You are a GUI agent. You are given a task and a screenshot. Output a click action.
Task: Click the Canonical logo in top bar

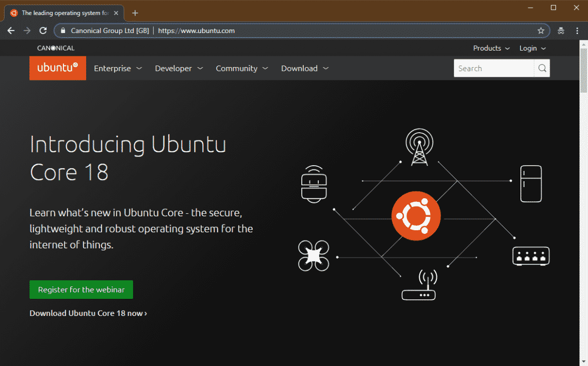tap(56, 48)
